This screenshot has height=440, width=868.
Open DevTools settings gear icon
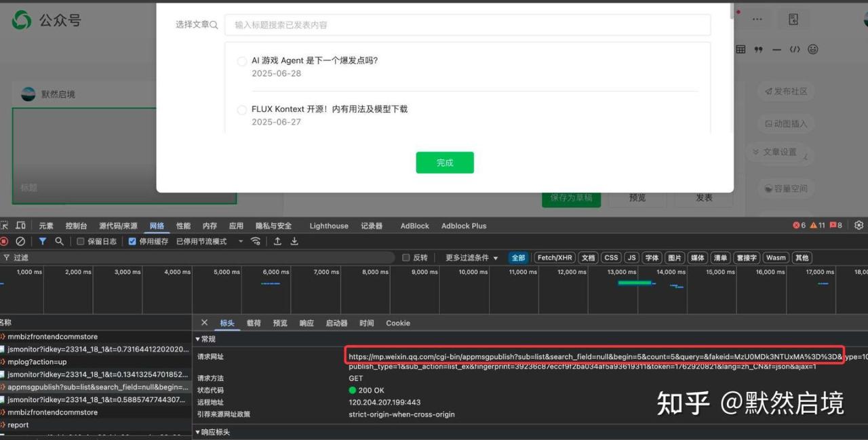click(x=859, y=225)
